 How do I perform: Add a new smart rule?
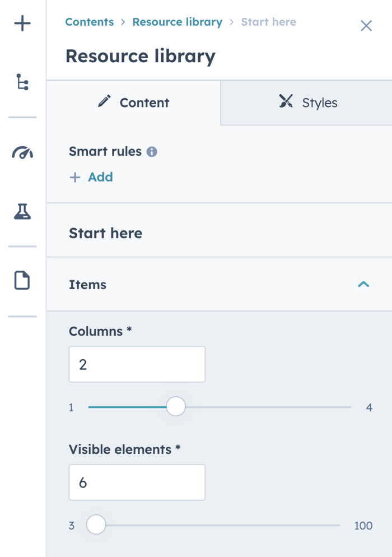91,177
